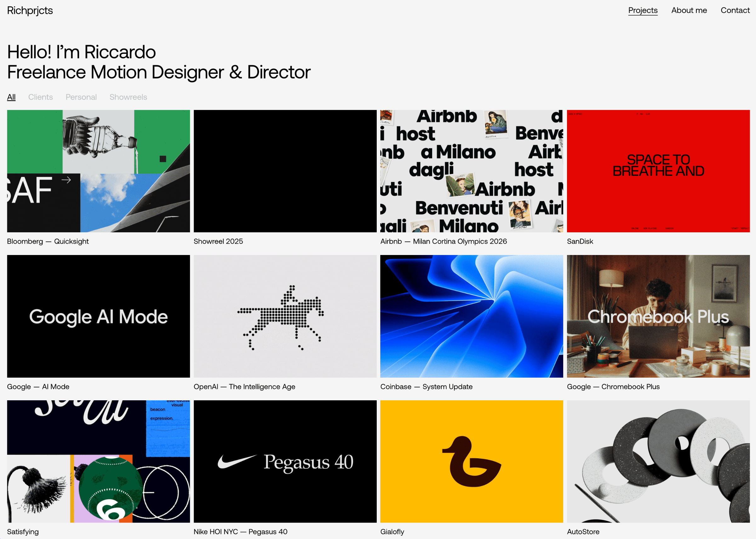
Task: Open the red SanDisk thumbnail
Action: (x=658, y=171)
